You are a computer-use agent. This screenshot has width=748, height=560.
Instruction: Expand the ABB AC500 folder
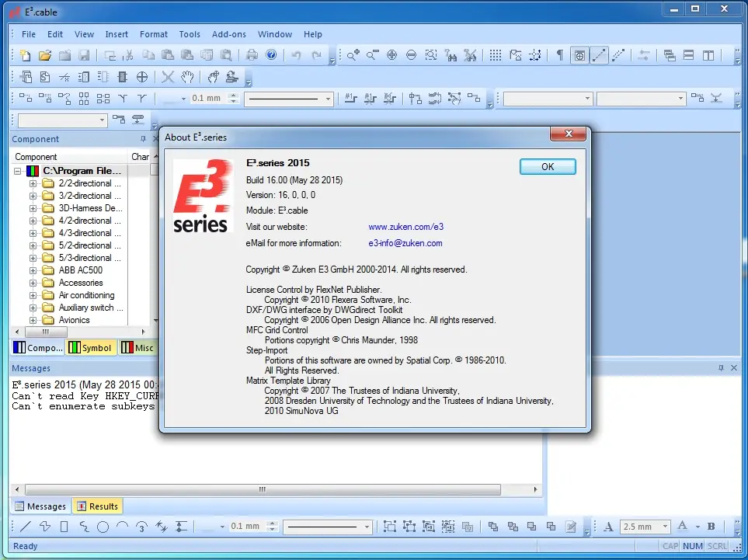click(33, 270)
